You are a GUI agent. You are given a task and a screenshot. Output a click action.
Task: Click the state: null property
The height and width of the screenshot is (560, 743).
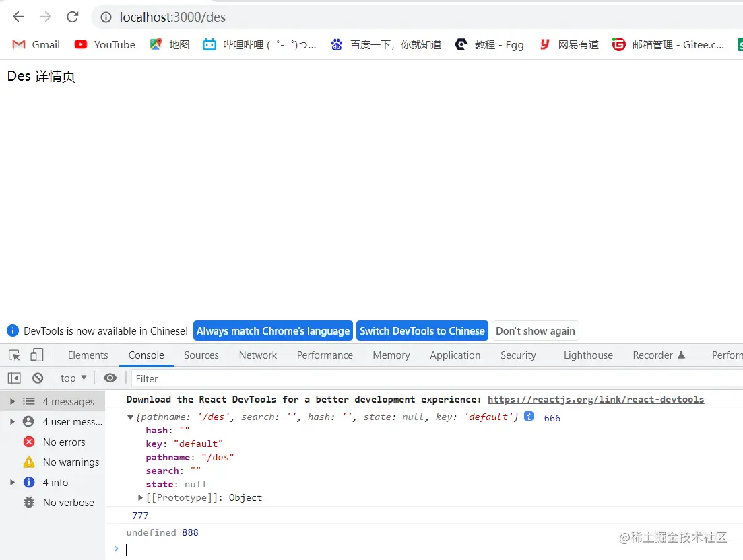176,484
